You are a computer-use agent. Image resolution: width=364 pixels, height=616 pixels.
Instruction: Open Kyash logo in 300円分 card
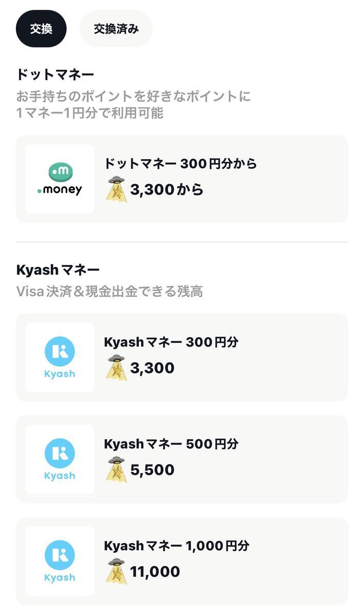(x=60, y=357)
